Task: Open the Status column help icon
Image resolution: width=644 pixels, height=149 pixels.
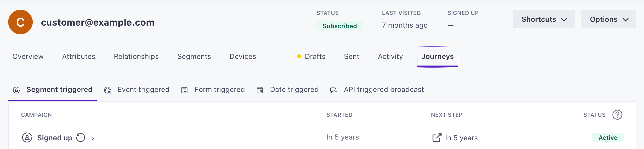Action: (617, 115)
